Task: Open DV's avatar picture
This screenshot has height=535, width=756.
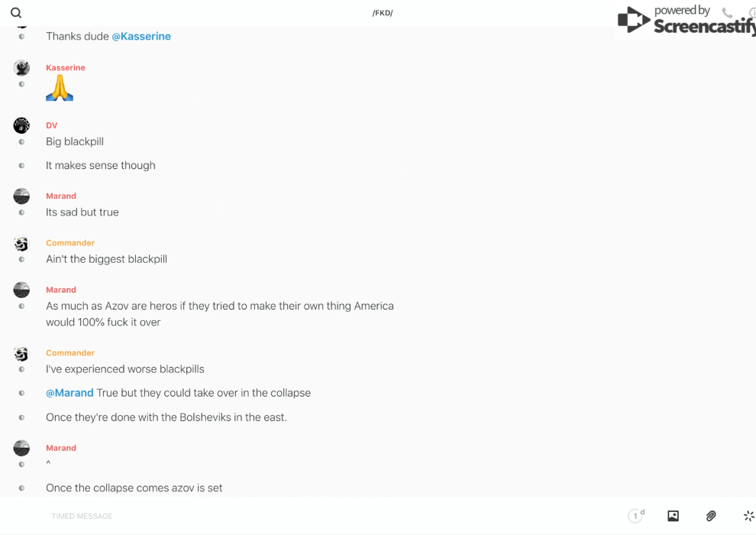Action: coord(21,126)
